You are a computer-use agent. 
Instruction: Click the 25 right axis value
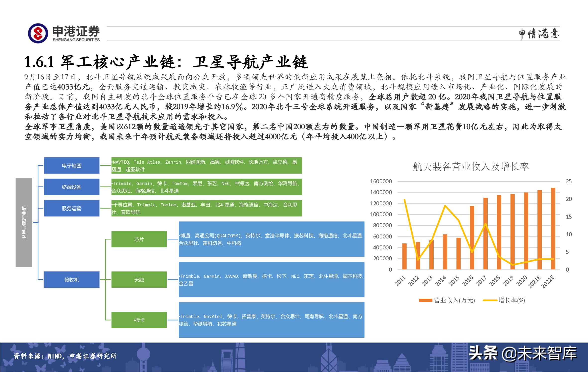(x=569, y=181)
